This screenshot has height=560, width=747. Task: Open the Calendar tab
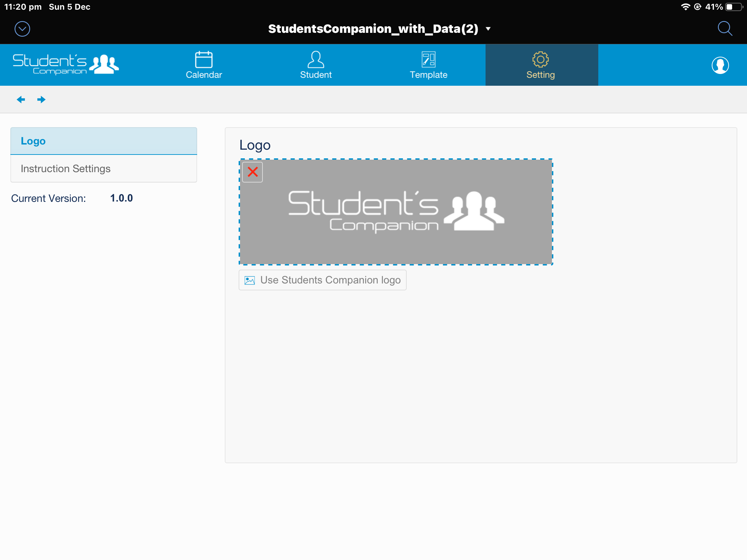point(204,65)
